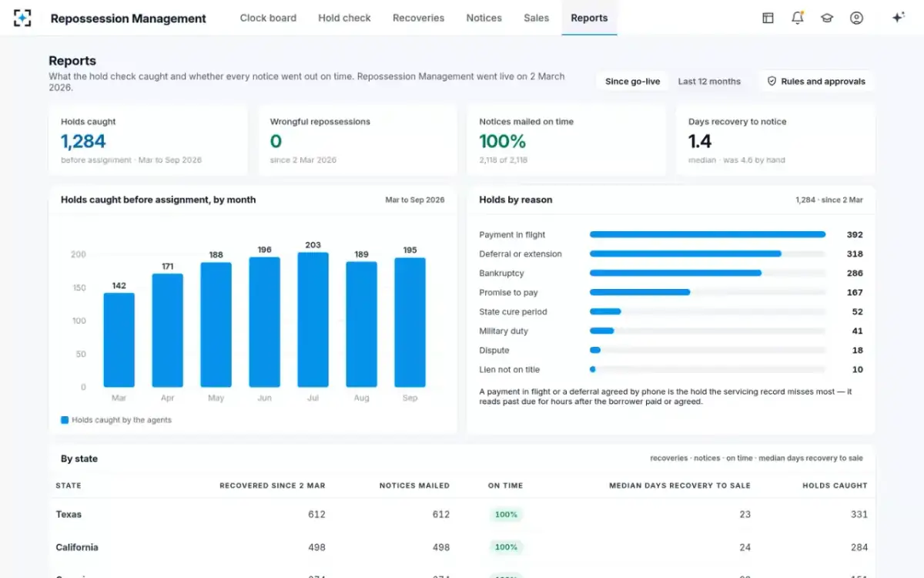Click the 'Military duty' reason label
Viewport: 924px width, 578px height.
504,331
